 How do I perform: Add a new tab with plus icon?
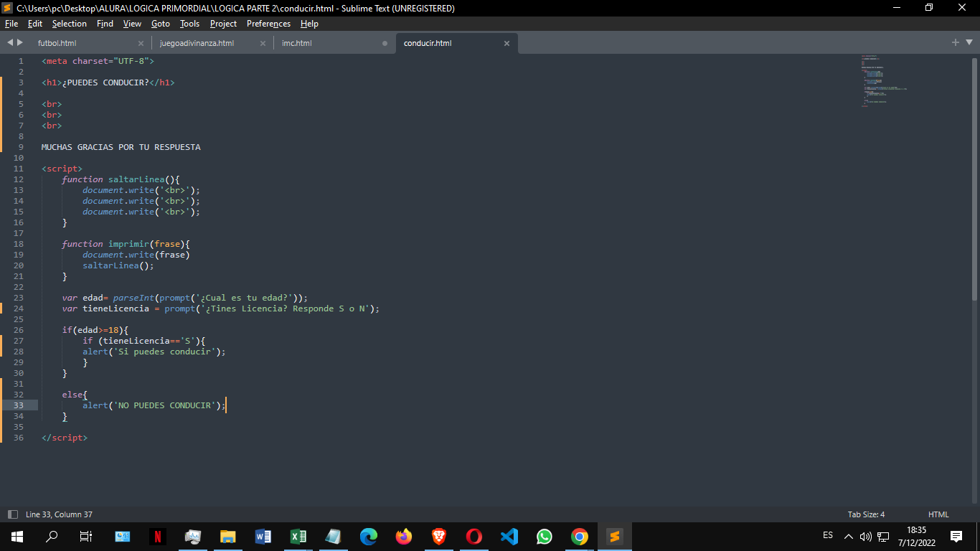[x=955, y=43]
